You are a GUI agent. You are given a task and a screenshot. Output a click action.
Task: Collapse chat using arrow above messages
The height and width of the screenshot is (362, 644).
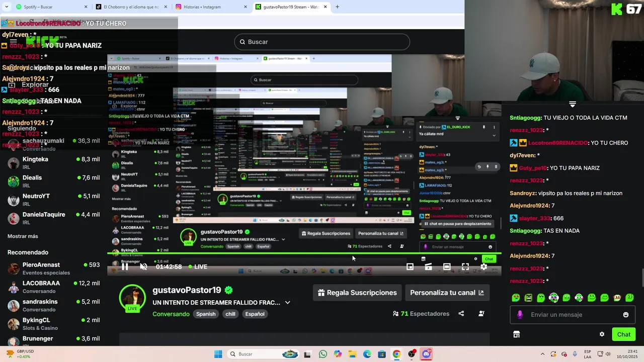tap(573, 104)
